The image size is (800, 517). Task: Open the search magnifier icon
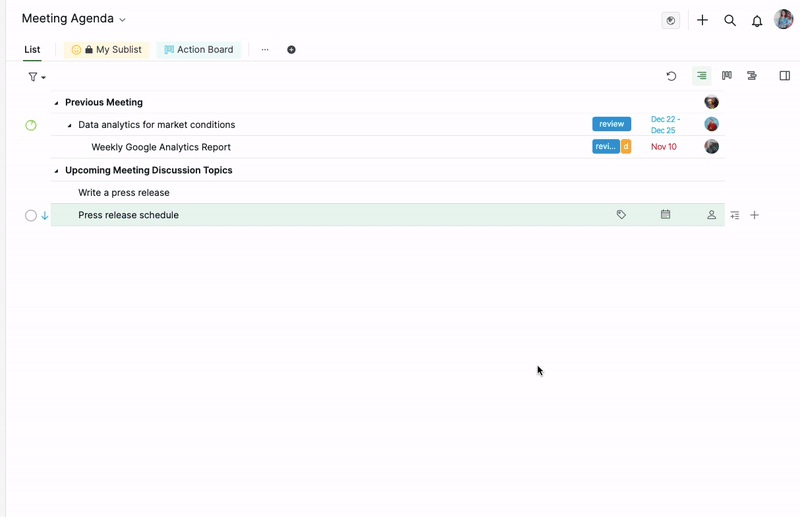[x=730, y=20]
